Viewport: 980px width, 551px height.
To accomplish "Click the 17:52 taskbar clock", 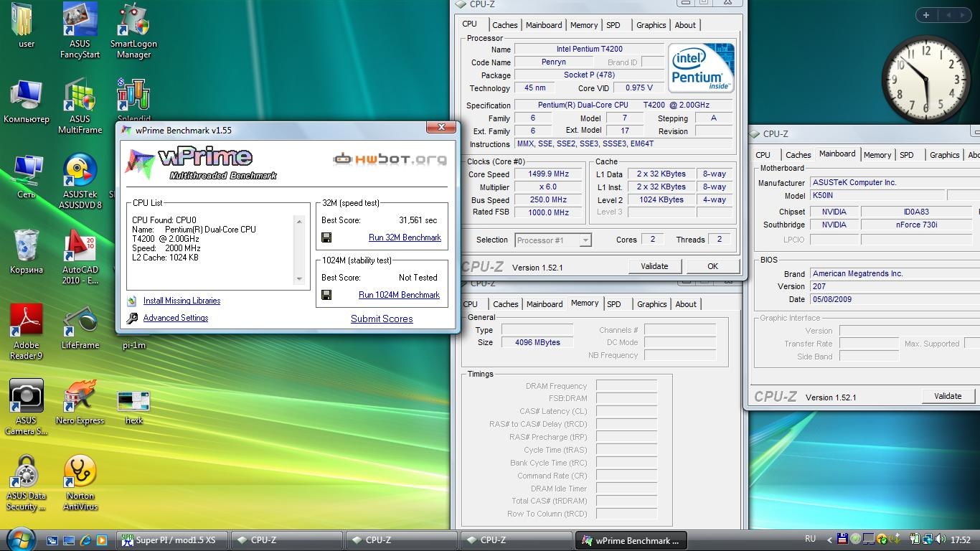I will tap(960, 540).
